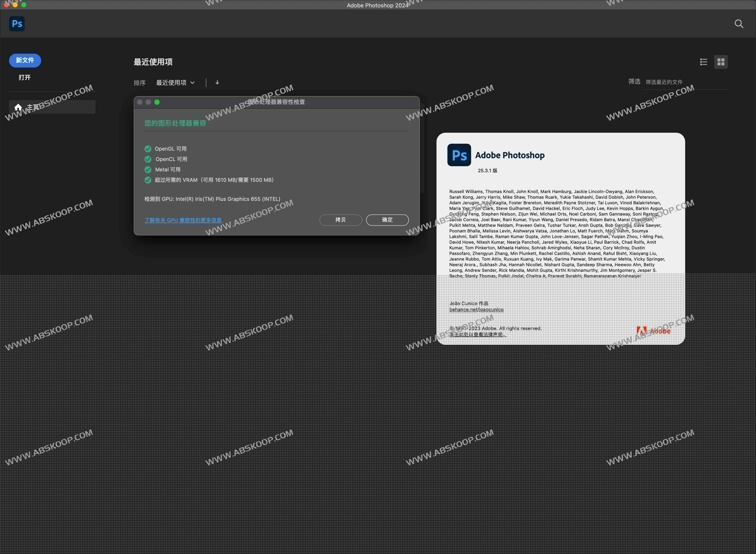Click Adobe Photoshop title in About window
This screenshot has width=756, height=554.
point(510,155)
